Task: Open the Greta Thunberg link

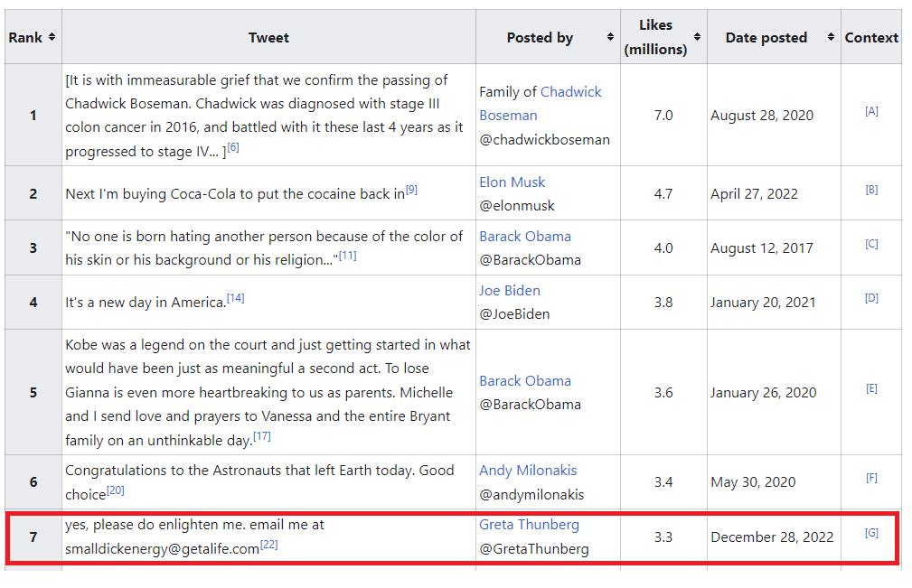Action: coord(529,525)
